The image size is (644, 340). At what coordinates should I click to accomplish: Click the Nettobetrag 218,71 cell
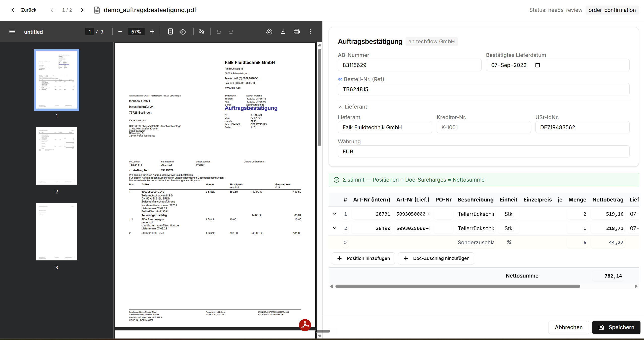[608, 228]
